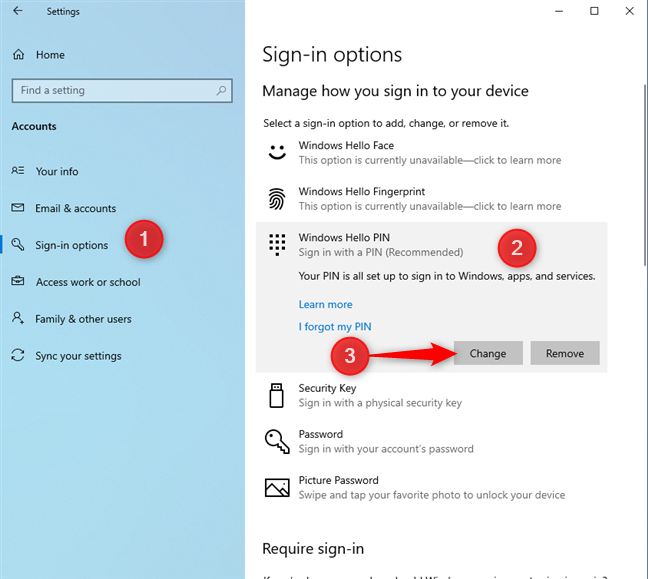Click the Sign-in options key icon
The width and height of the screenshot is (648, 579).
coord(18,244)
